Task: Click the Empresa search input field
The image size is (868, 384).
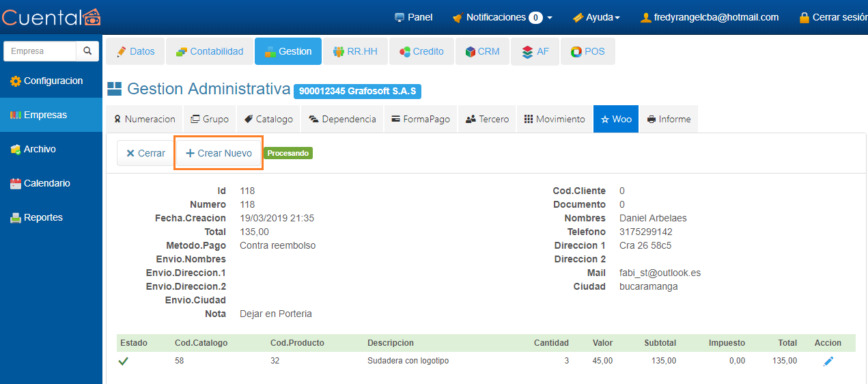Action: click(40, 51)
